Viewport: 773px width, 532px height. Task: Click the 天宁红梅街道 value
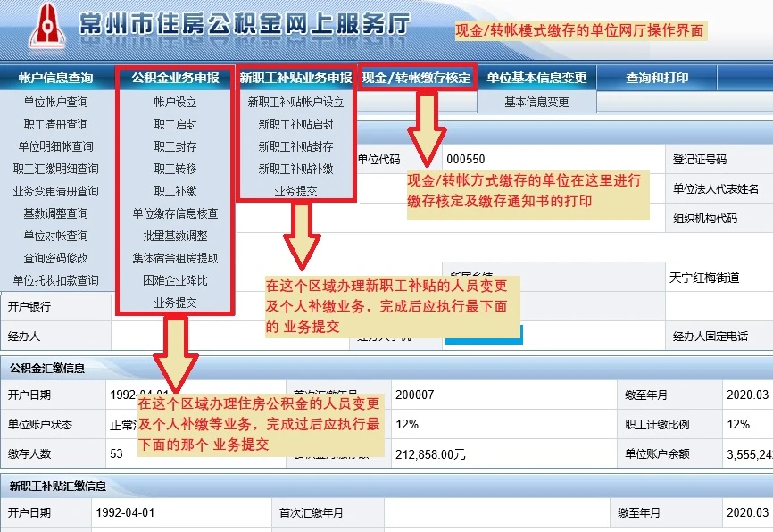coord(704,278)
